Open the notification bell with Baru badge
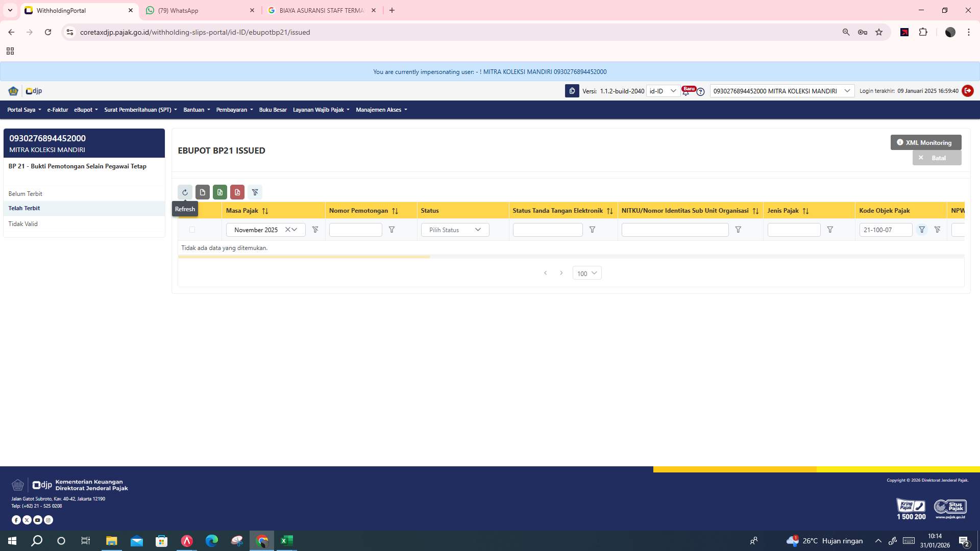980x551 pixels. pyautogui.click(x=687, y=93)
